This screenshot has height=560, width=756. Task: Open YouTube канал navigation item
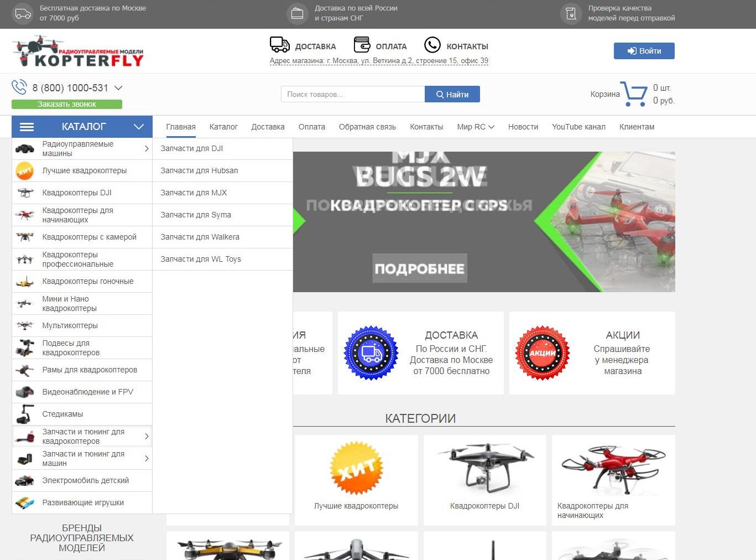click(x=578, y=127)
